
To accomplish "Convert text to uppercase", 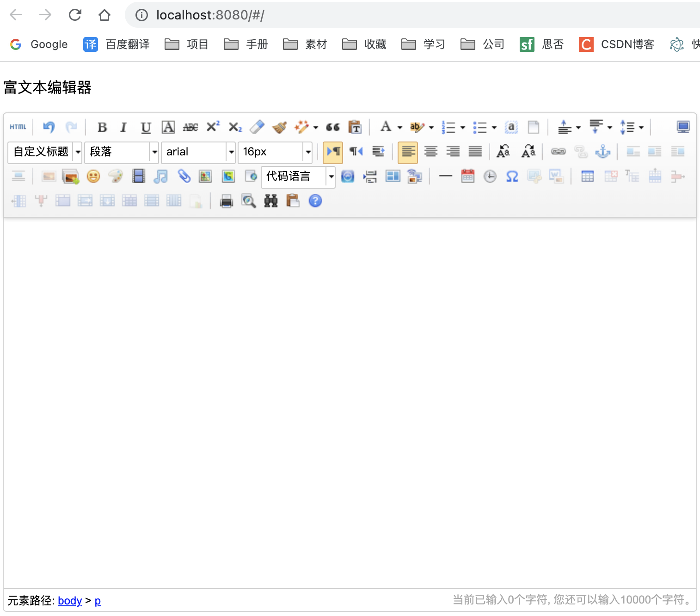I will tap(503, 151).
